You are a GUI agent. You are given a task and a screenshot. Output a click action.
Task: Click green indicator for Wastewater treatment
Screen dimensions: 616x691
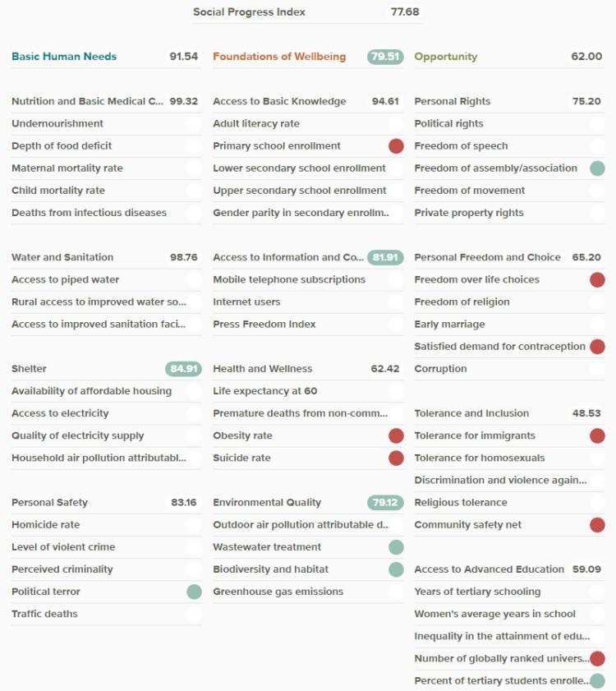pyautogui.click(x=396, y=547)
